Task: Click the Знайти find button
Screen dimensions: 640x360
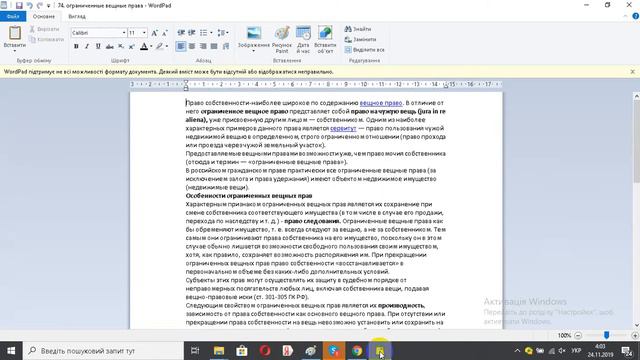Action: pyautogui.click(x=358, y=29)
